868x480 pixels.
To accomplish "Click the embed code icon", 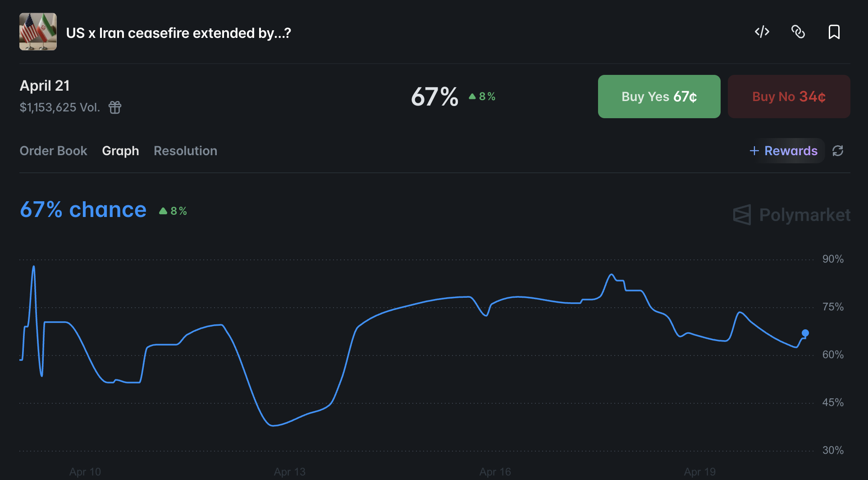I will (762, 32).
